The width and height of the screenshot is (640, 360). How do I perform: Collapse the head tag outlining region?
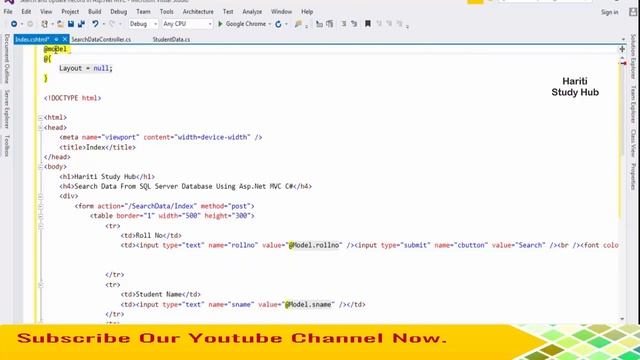click(x=40, y=128)
